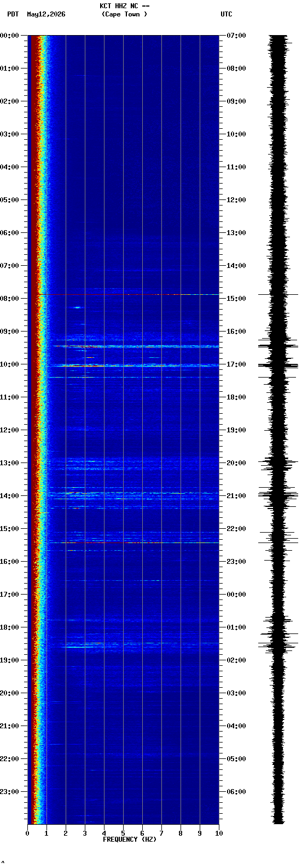The height and width of the screenshot is (868, 302).
Task: Click the 10:00 PDT time label
Action: coord(10,364)
